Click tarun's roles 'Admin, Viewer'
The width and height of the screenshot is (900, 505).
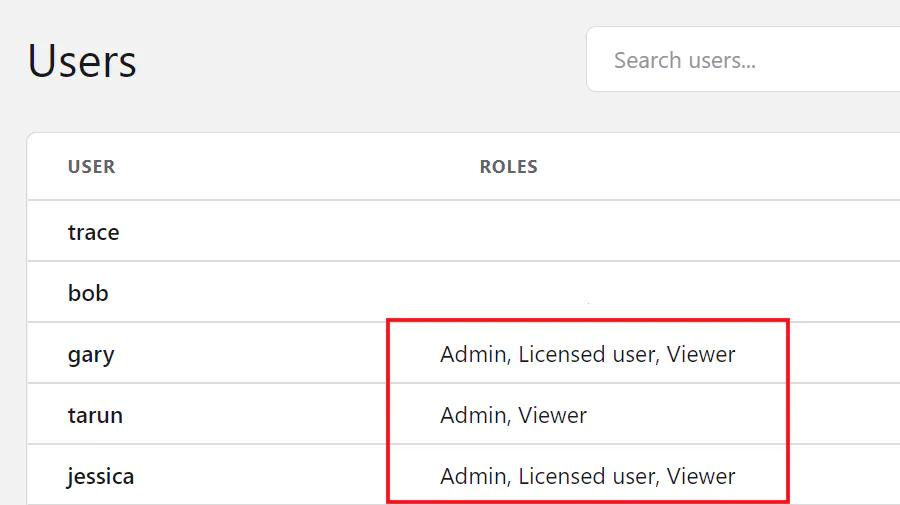513,415
